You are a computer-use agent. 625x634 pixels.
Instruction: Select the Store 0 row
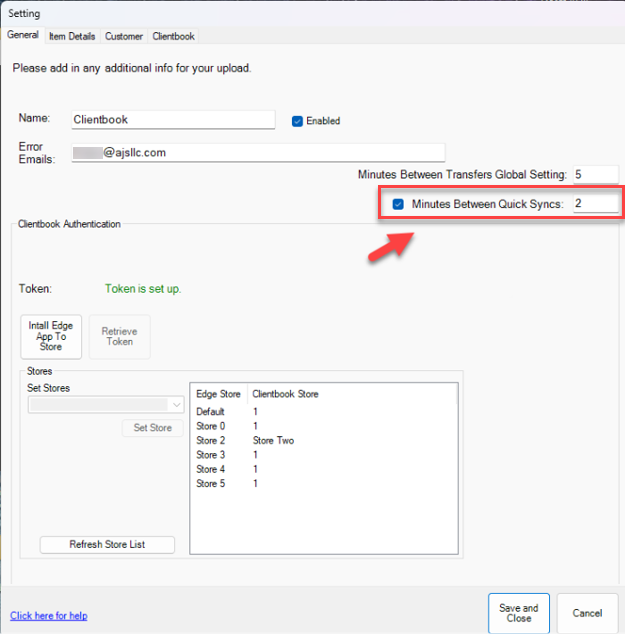click(x=324, y=426)
